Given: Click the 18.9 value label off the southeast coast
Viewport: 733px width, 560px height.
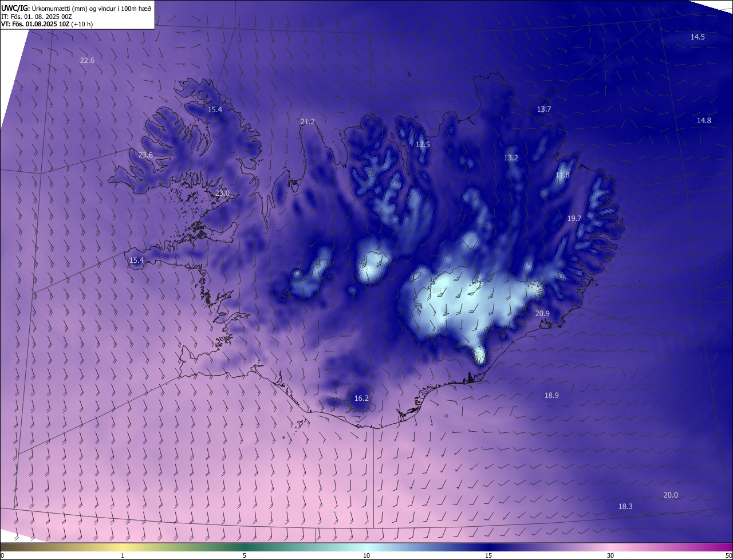Looking at the screenshot, I should 551,395.
